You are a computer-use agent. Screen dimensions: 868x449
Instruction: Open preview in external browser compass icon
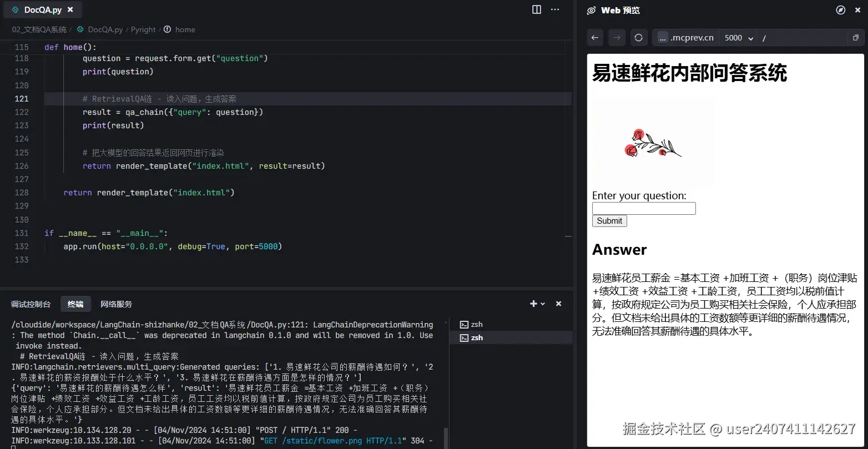pyautogui.click(x=841, y=10)
